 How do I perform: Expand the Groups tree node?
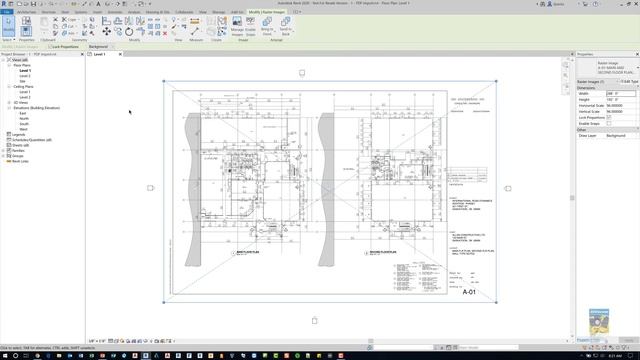coord(3,156)
